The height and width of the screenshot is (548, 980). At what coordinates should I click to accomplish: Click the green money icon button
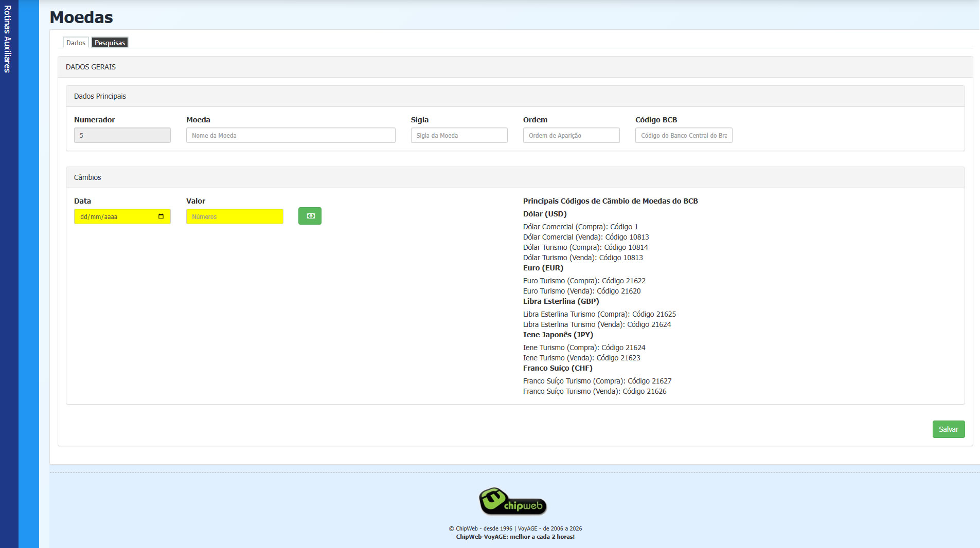[x=310, y=216]
